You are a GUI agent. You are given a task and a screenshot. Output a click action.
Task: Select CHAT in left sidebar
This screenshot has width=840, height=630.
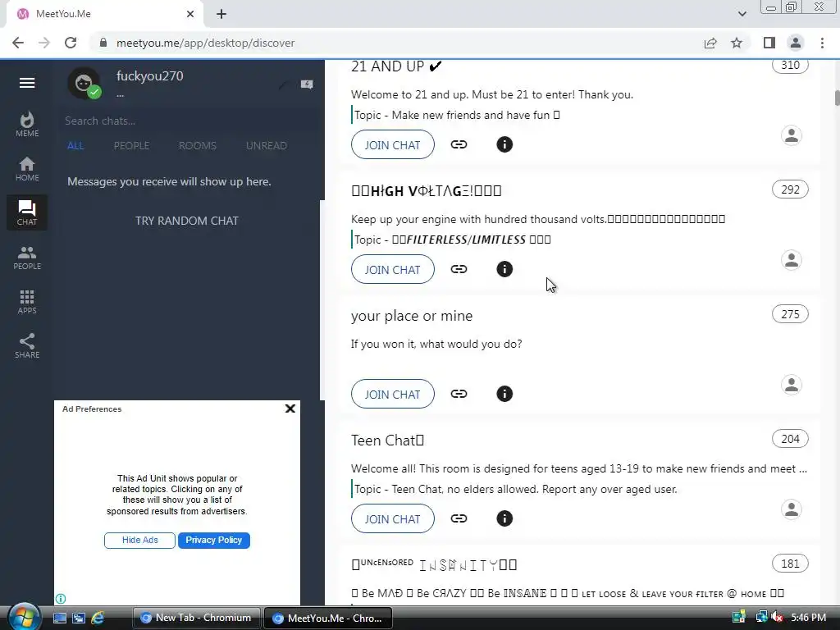click(x=27, y=212)
